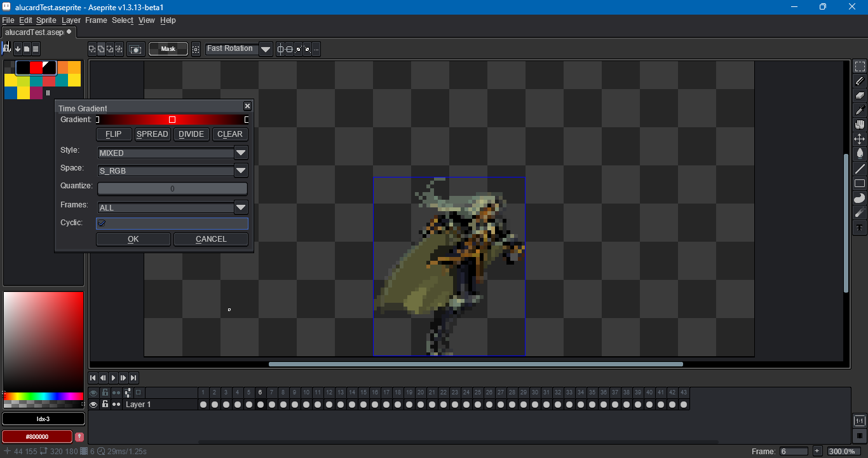Viewport: 868px width, 458px height.
Task: Toggle the lock on Layer 1
Action: [x=105, y=405]
